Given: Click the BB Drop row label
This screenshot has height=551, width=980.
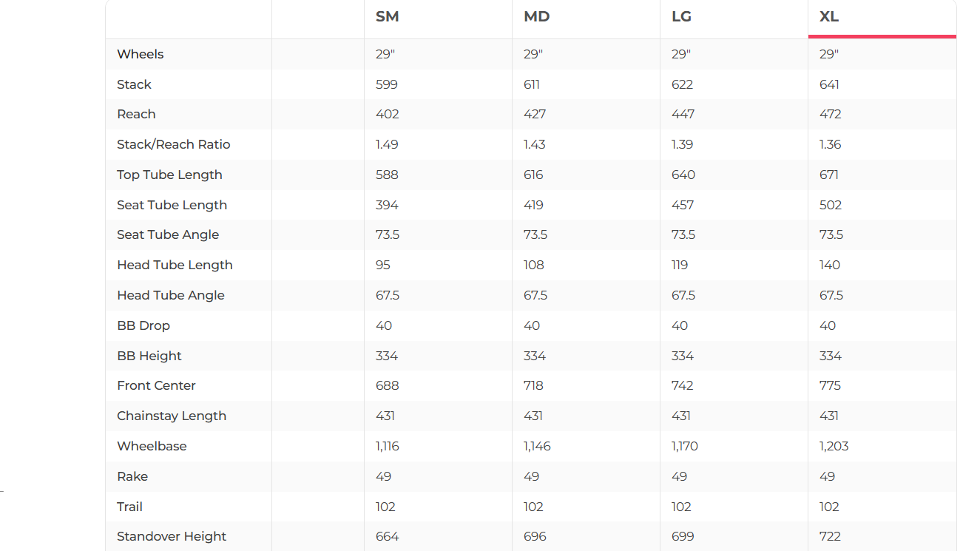Looking at the screenshot, I should point(143,326).
